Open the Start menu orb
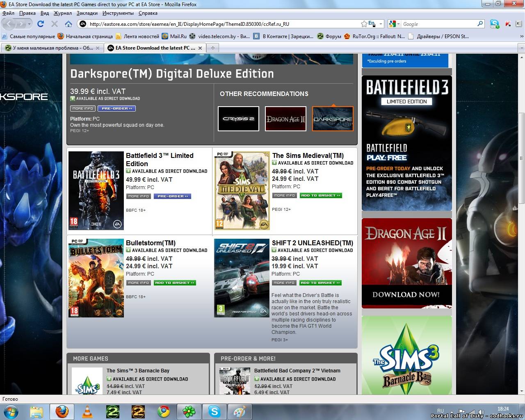525x420 pixels. tap(11, 411)
